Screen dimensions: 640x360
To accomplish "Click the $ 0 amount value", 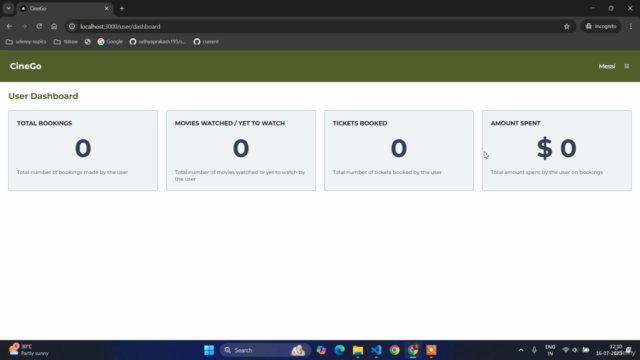I will [x=556, y=148].
